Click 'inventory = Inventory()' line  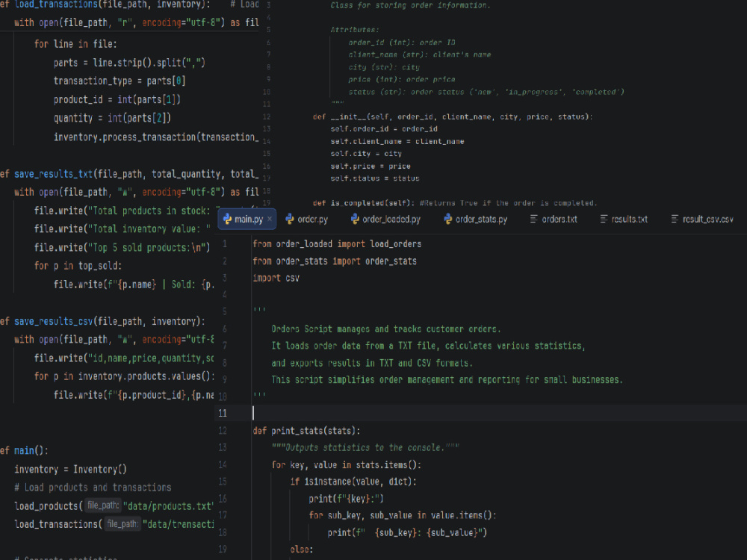pos(70,469)
